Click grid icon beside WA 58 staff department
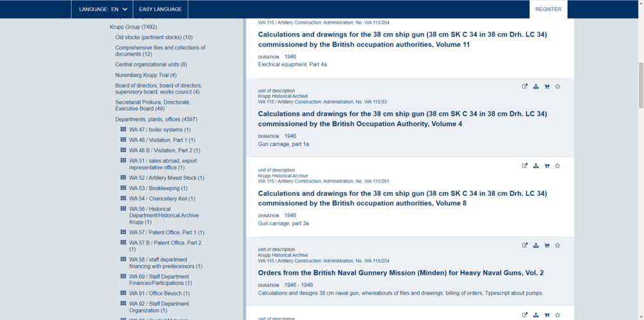644x320 pixels. [123, 259]
